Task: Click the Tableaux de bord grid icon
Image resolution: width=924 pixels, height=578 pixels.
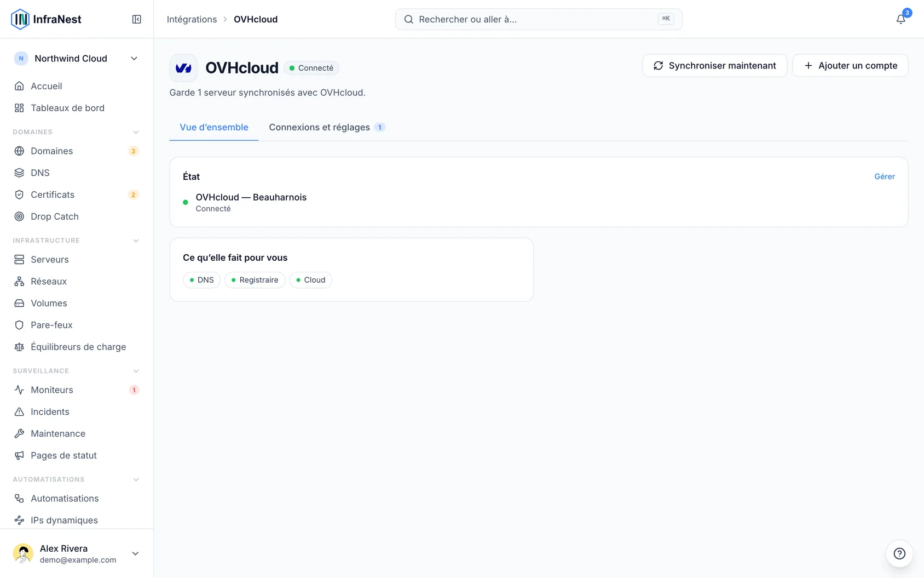Action: point(19,108)
